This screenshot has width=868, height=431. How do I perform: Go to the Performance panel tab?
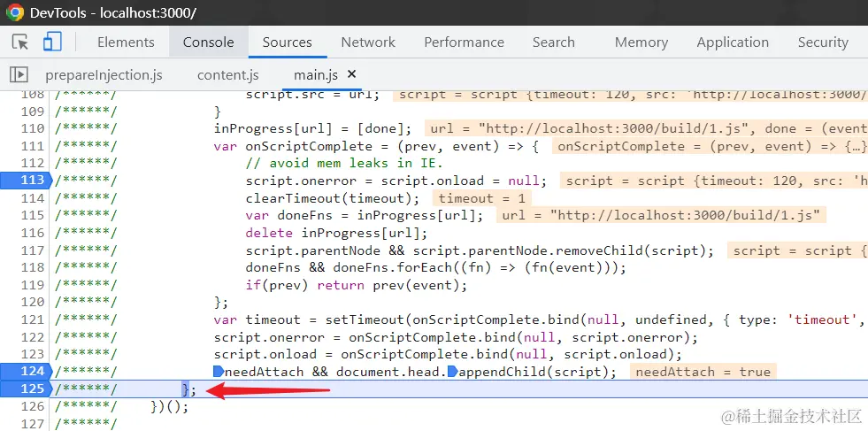pos(464,42)
